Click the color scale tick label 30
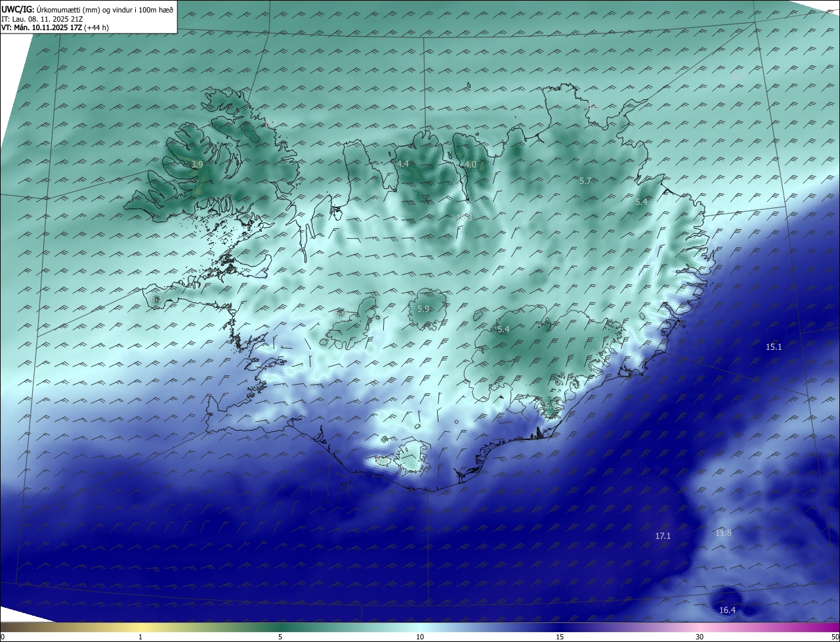 [700, 637]
